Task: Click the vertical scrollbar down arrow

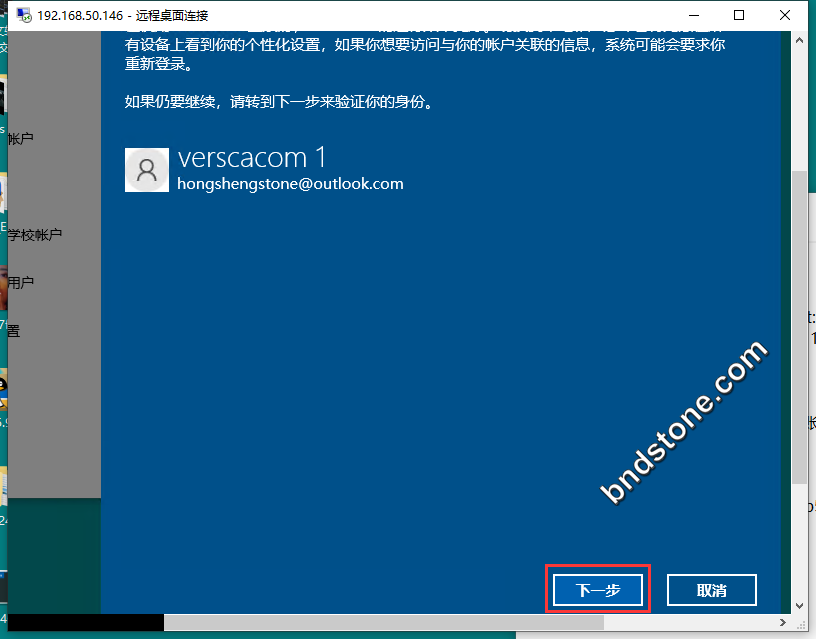Action: (797, 604)
